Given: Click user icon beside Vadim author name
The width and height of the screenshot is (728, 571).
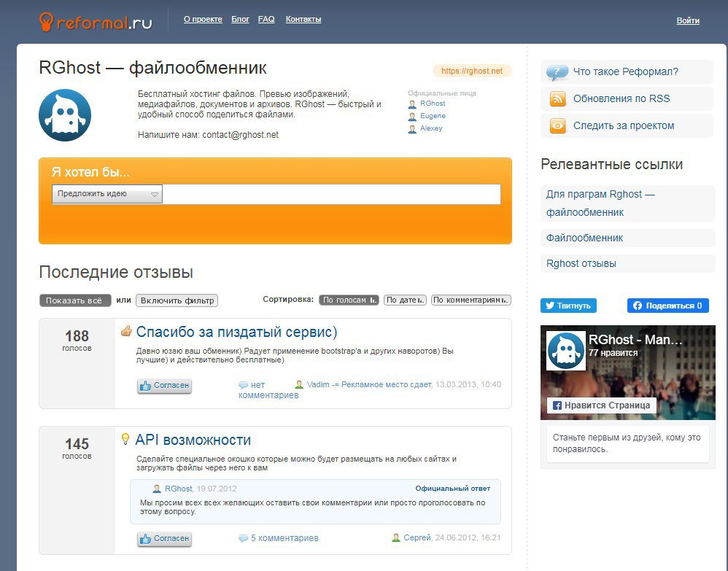Looking at the screenshot, I should (x=300, y=384).
